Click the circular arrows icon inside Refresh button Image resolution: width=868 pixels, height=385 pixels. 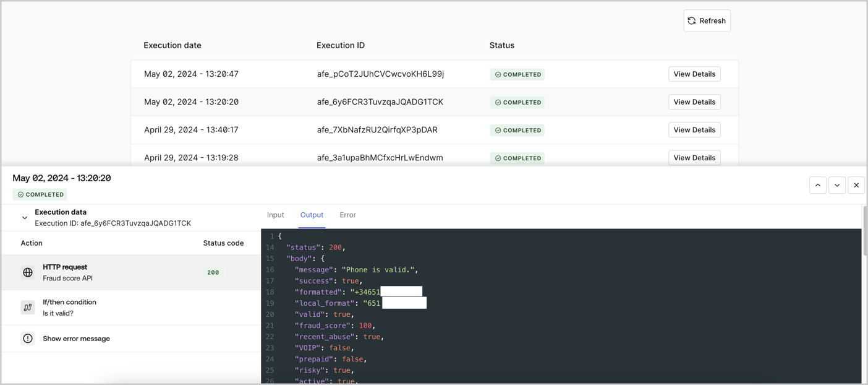691,20
